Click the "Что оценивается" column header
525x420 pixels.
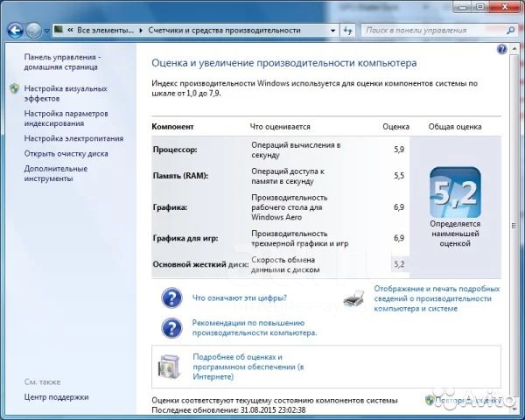(280, 127)
